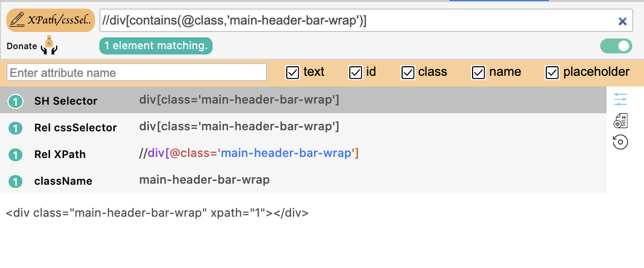Screen dimensions: 644x268
Task: Click the document with plus icon
Action: click(x=621, y=121)
